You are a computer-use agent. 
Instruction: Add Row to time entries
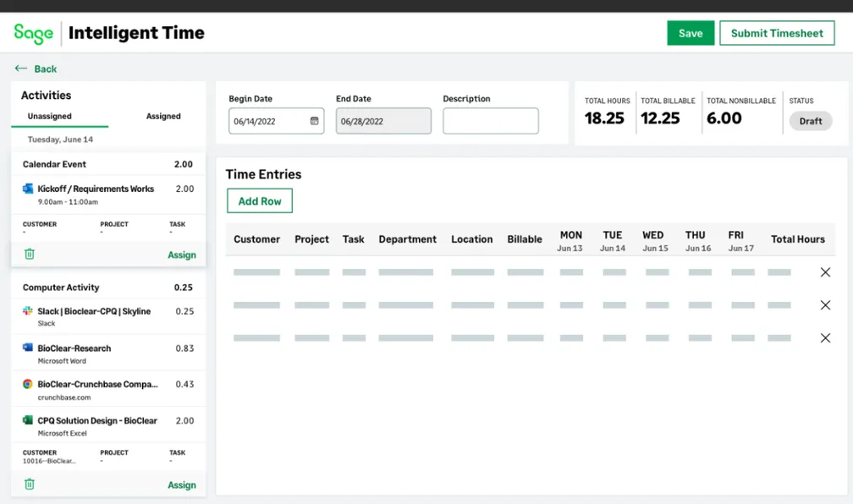pos(260,201)
